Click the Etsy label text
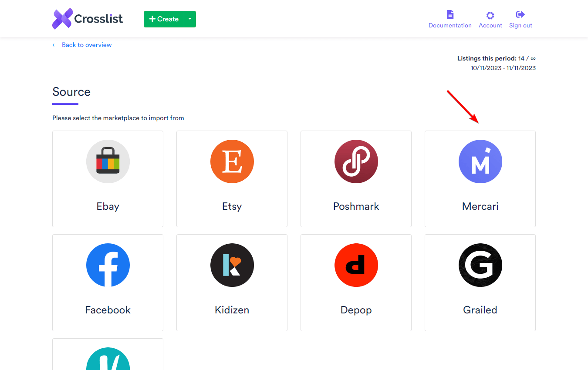This screenshot has height=370, width=588. pyautogui.click(x=232, y=206)
